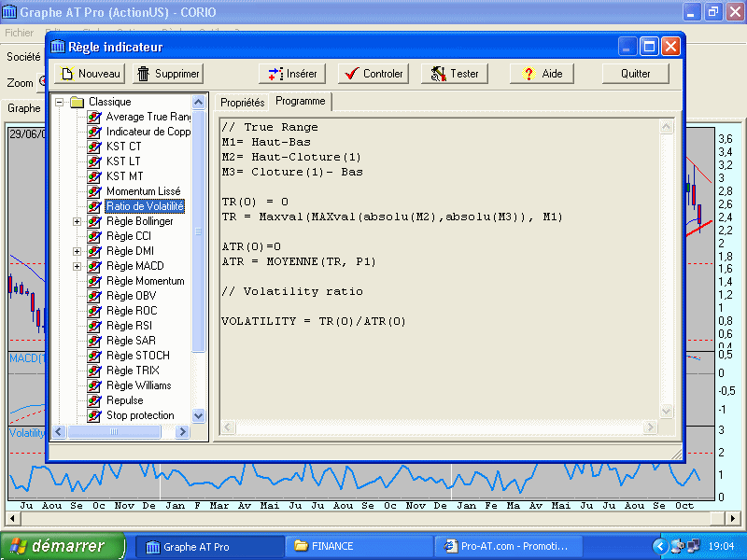Image resolution: width=747 pixels, height=560 pixels.
Task: Select Average True Range tree item
Action: [148, 117]
